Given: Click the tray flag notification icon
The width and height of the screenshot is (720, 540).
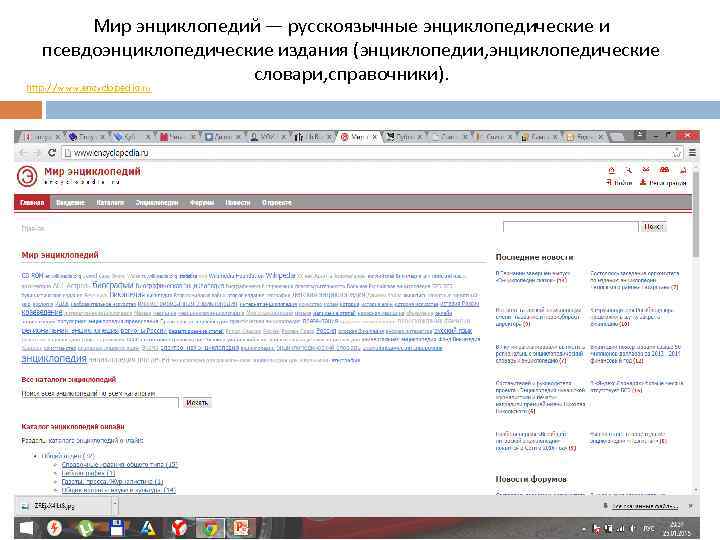Looking at the screenshot, I should 596,529.
